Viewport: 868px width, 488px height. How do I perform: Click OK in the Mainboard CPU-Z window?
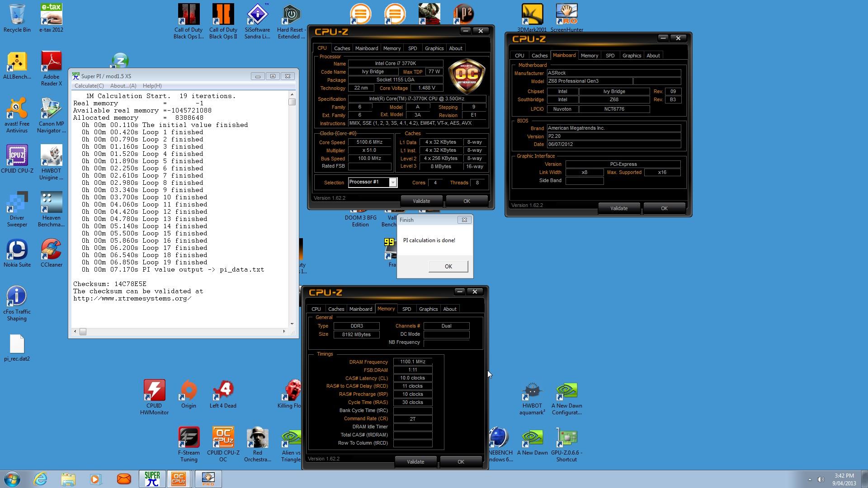(x=664, y=208)
